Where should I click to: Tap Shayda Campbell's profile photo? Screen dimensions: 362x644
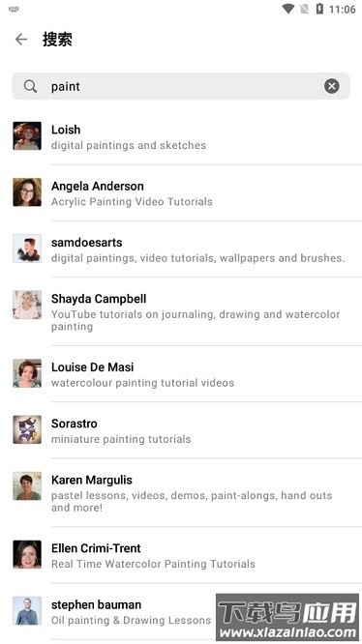point(27,306)
